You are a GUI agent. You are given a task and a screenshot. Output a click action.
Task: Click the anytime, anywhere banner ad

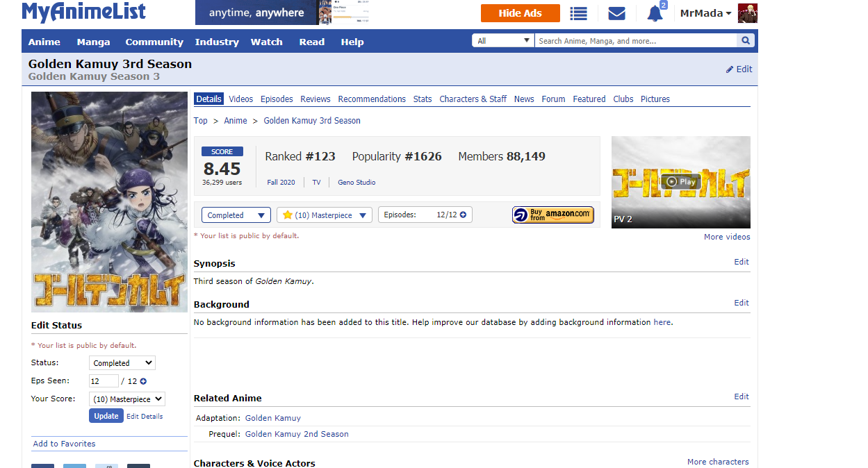pos(284,12)
